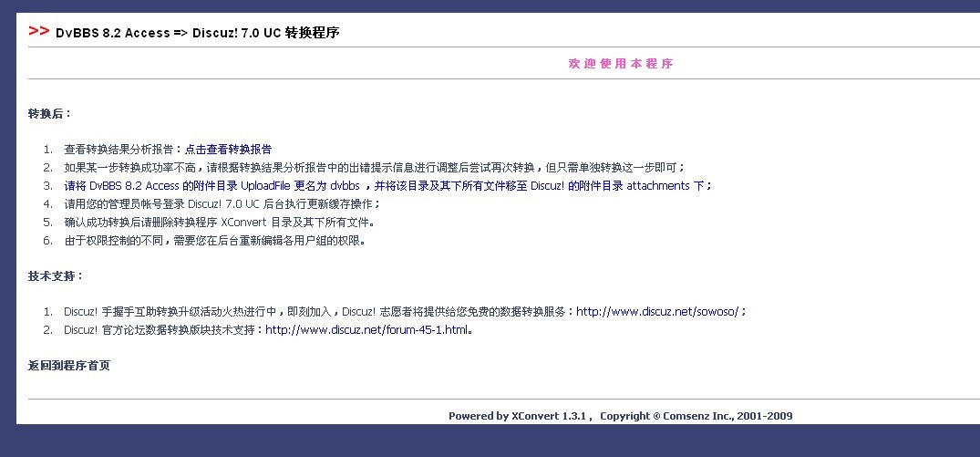Screen dimensions: 980x457
Task: Click the text 查看转换结果分析报告：
Action: [x=124, y=150]
